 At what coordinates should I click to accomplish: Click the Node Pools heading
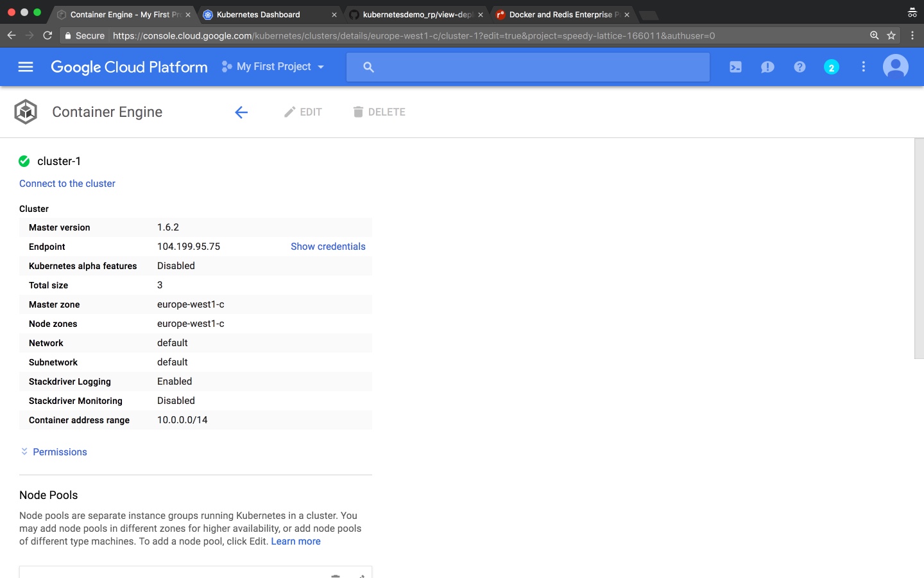(x=49, y=495)
